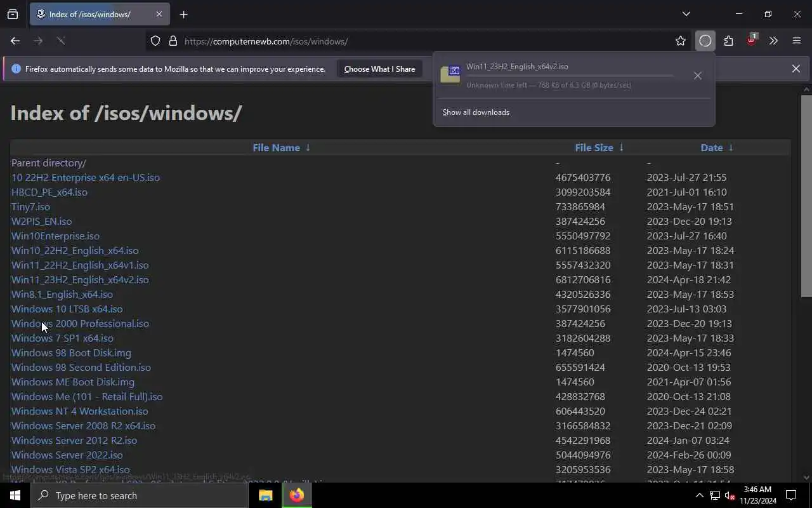Image resolution: width=812 pixels, height=508 pixels.
Task: Open Windows Server 2012 R2.iso
Action: pos(74,441)
